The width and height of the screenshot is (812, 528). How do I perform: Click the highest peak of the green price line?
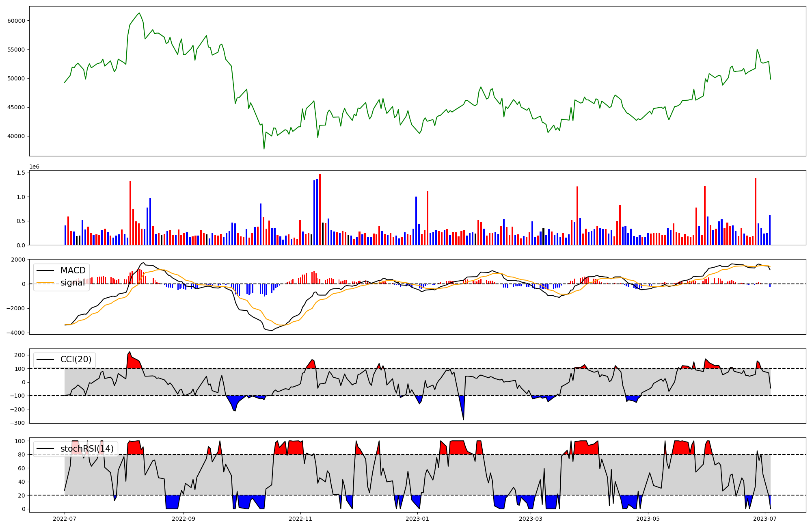tap(139, 13)
